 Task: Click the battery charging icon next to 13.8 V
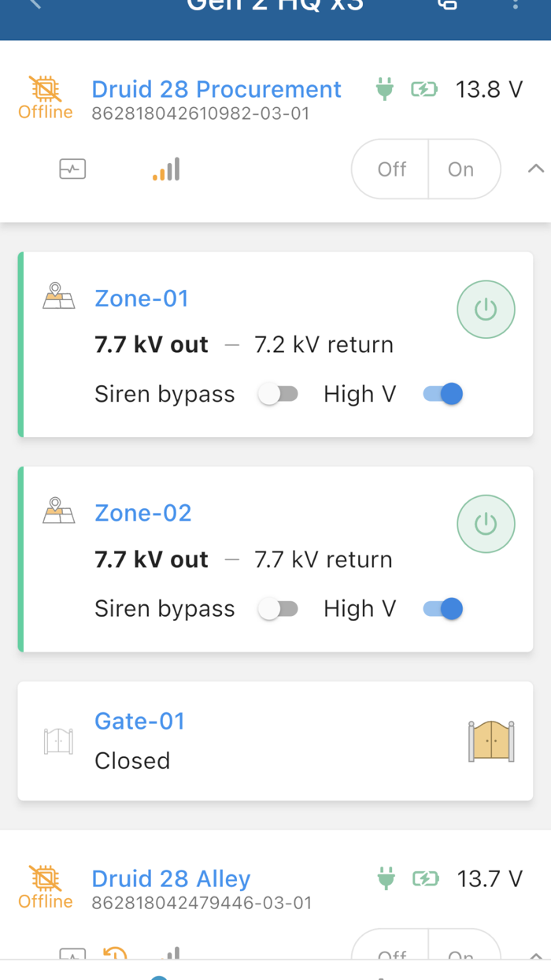pyautogui.click(x=424, y=90)
